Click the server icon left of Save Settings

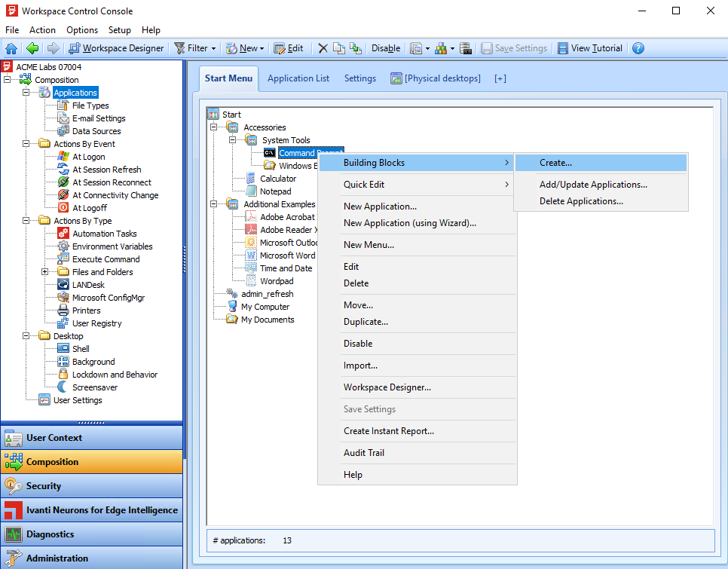tap(466, 48)
